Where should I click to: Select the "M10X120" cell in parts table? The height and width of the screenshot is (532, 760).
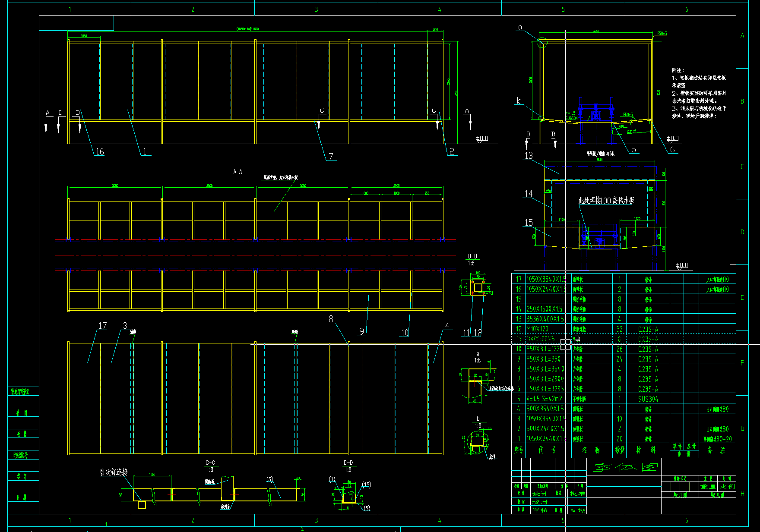point(537,329)
